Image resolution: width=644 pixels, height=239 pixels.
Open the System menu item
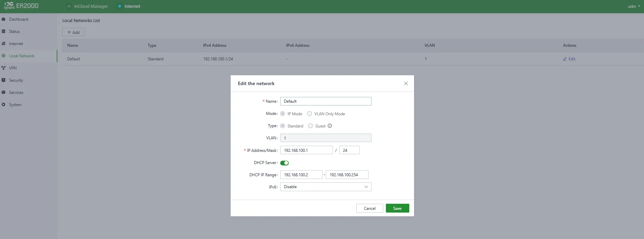coord(15,105)
